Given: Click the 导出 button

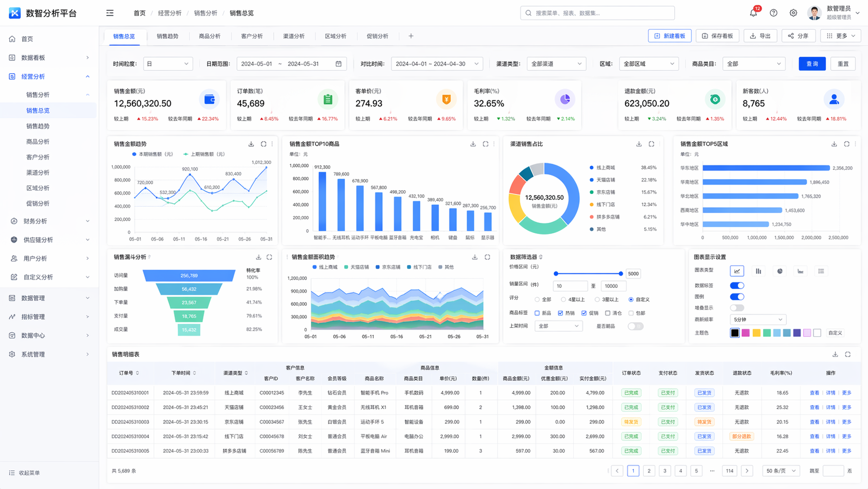Looking at the screenshot, I should (x=761, y=36).
